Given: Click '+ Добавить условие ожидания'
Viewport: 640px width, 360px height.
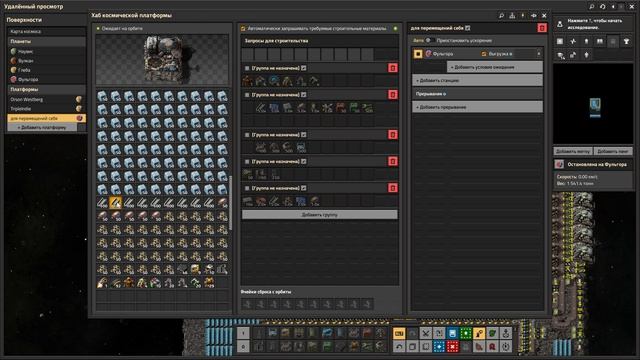Looking at the screenshot, I should click(x=495, y=67).
